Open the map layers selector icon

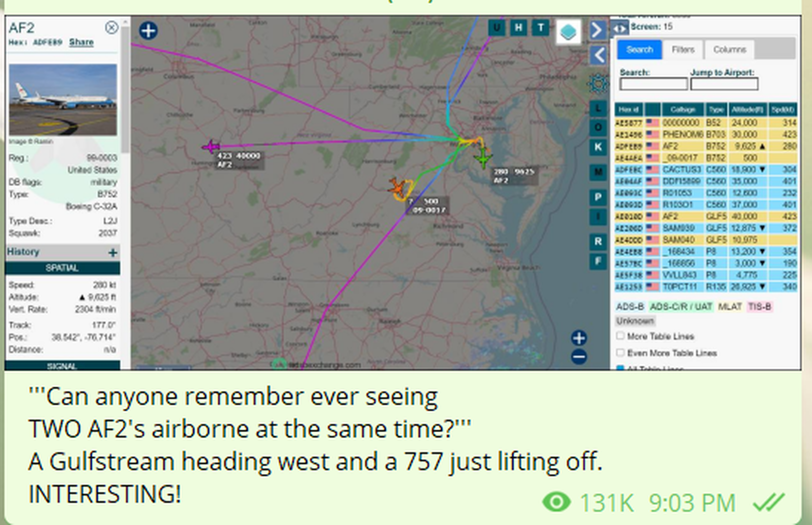click(568, 32)
